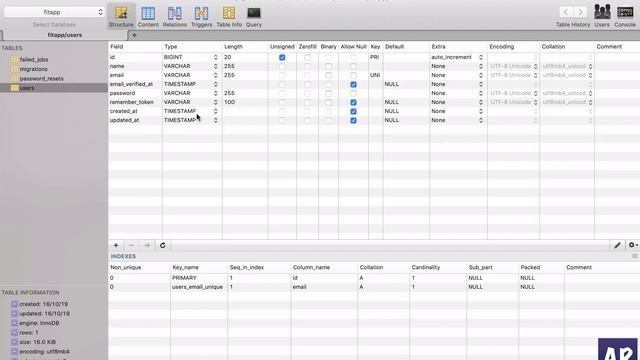Toggle Allow Null for remember_token
The width and height of the screenshot is (640, 360).
(x=353, y=102)
